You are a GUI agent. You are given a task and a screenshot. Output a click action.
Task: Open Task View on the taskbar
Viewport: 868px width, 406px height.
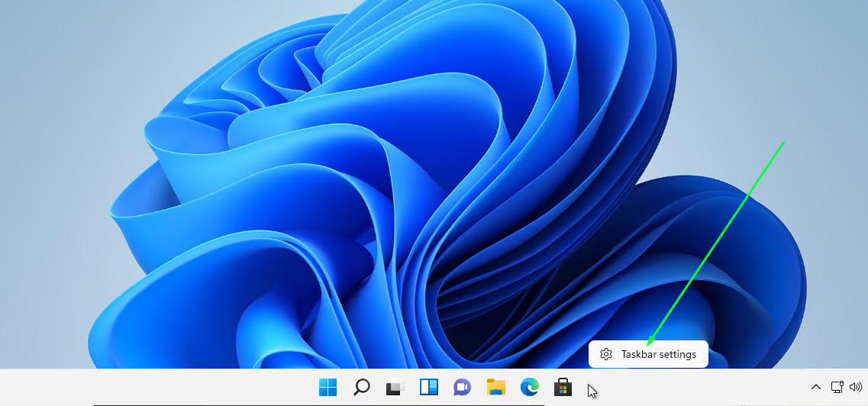point(395,388)
